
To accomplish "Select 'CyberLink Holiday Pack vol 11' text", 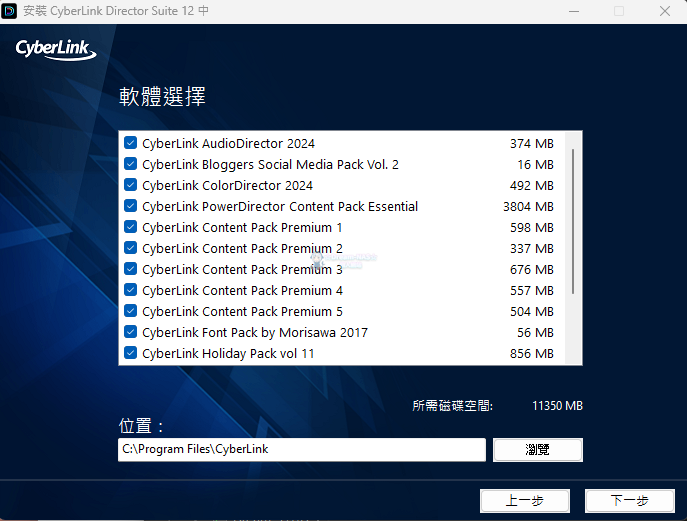I will [x=228, y=354].
